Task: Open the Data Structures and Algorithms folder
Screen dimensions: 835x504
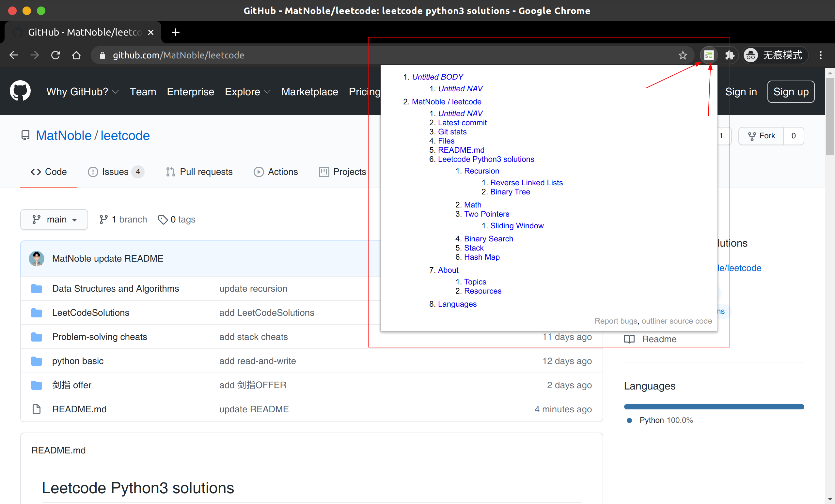Action: tap(116, 289)
